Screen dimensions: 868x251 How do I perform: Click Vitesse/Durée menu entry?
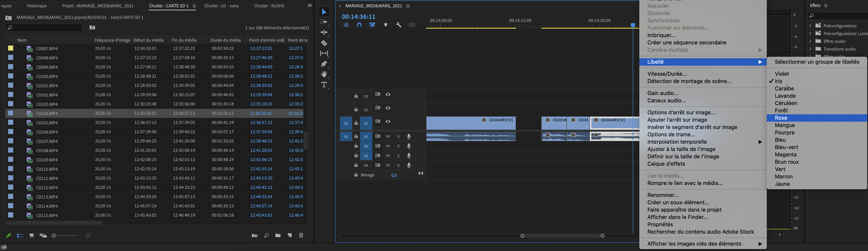click(x=667, y=74)
